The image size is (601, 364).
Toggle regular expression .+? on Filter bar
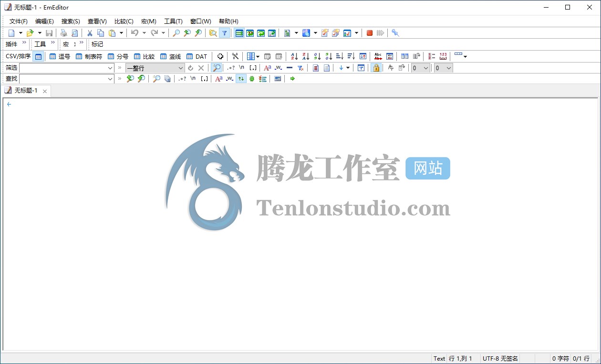tap(231, 68)
